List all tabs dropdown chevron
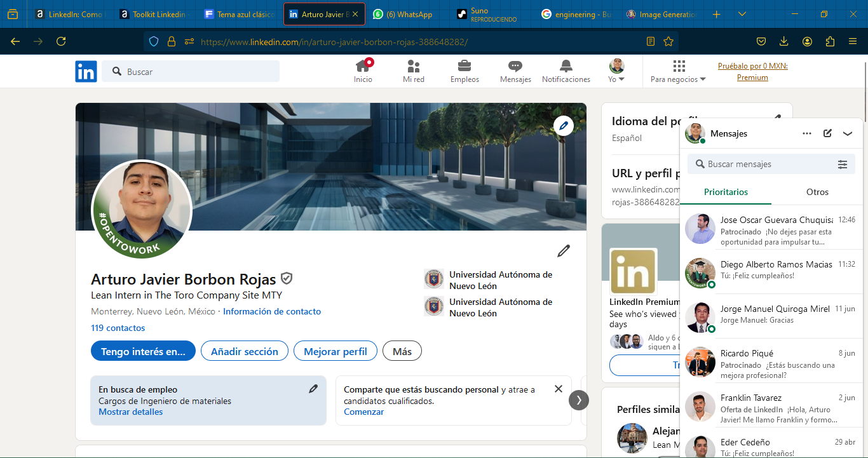The width and height of the screenshot is (868, 458). (742, 14)
